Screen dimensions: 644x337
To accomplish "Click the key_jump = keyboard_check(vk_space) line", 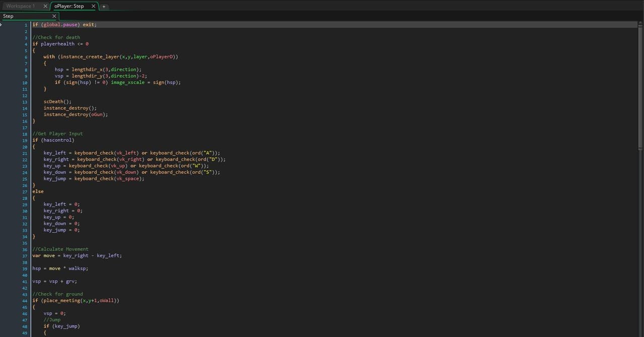I will [x=94, y=178].
